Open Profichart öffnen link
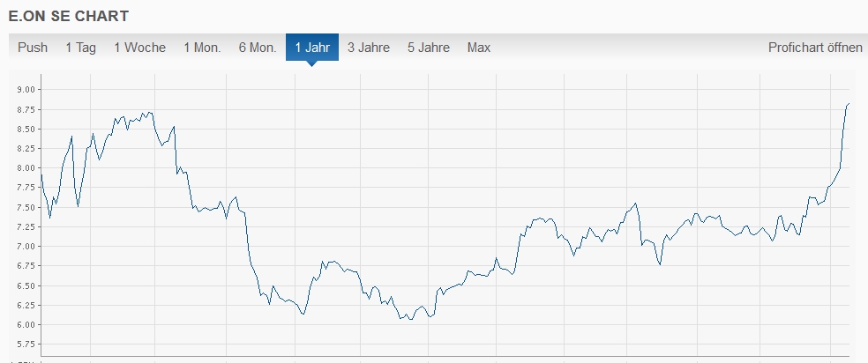This screenshot has width=868, height=363. (x=815, y=48)
